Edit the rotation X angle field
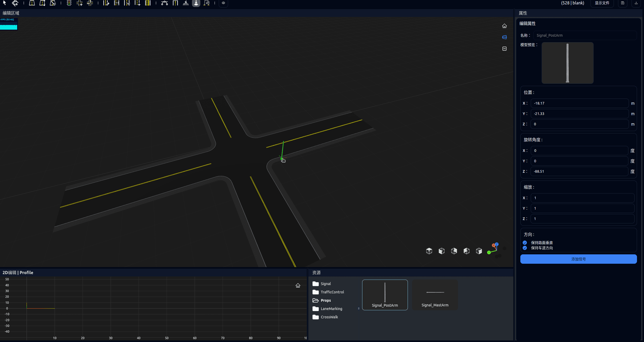644x342 pixels. (580, 151)
